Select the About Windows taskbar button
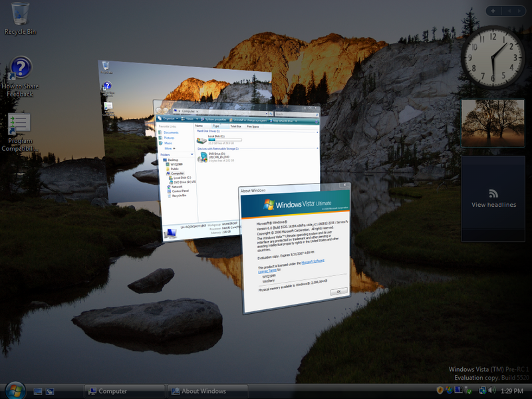Image resolution: width=532 pixels, height=399 pixels. [208, 391]
